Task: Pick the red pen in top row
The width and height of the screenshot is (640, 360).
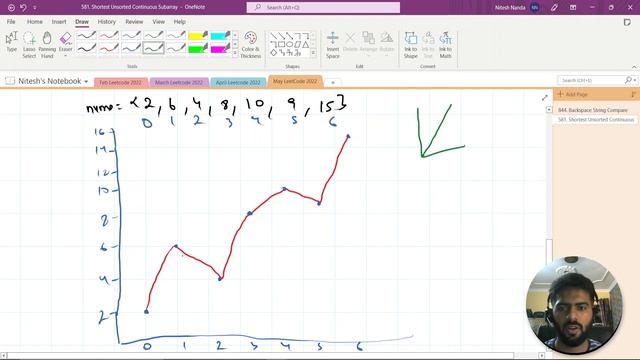Action: pyautogui.click(x=109, y=36)
